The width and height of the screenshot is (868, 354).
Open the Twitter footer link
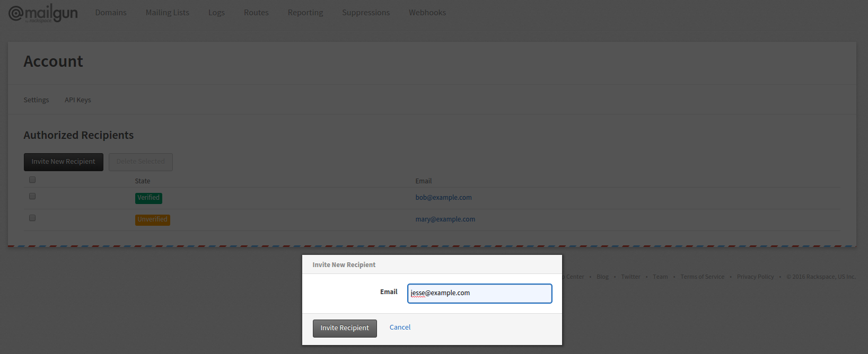click(x=630, y=277)
